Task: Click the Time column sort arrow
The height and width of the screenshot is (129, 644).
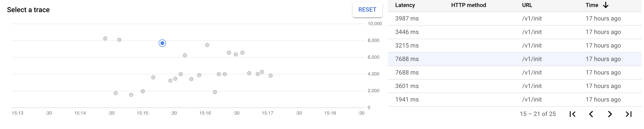Action: [x=605, y=5]
